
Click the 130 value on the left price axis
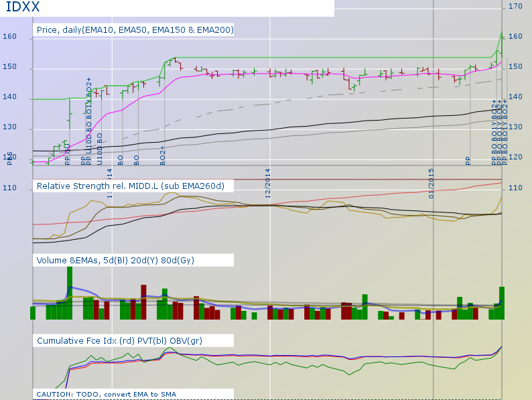[9, 127]
